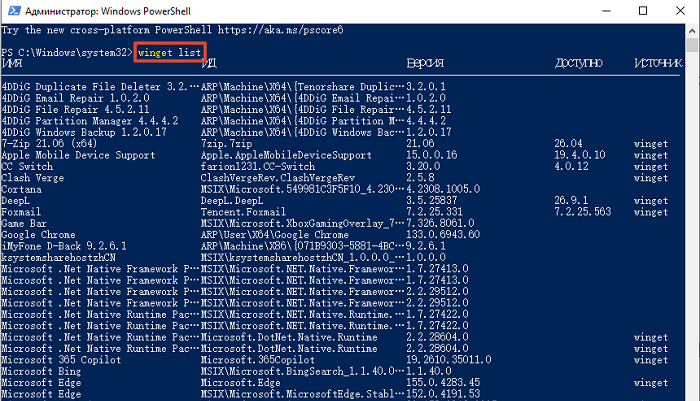Screen dimensions: 700x401
Task: Click Edge version 152.0.4191.53
Action: [x=443, y=394]
